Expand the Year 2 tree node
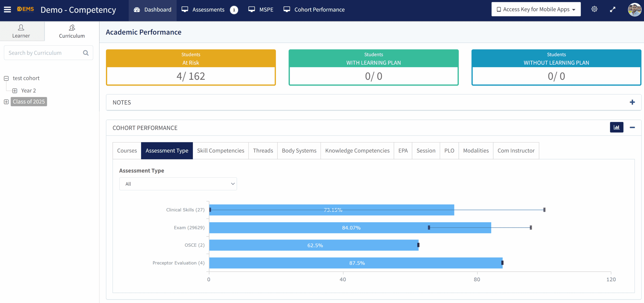 click(x=15, y=91)
